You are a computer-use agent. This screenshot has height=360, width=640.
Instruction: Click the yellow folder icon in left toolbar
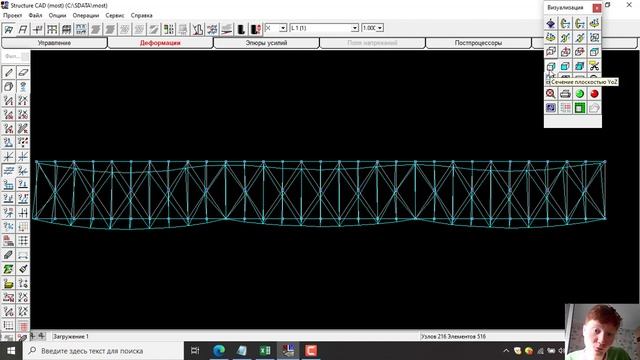[x=9, y=283]
